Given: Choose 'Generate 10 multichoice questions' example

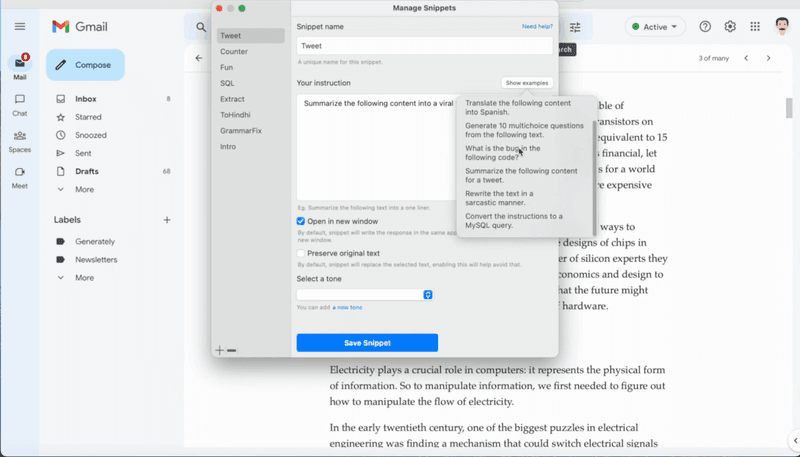Looking at the screenshot, I should pos(524,130).
